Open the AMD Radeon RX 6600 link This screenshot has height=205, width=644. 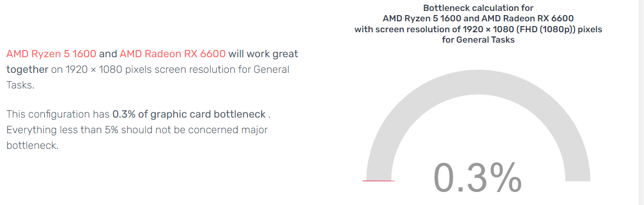coord(172,54)
